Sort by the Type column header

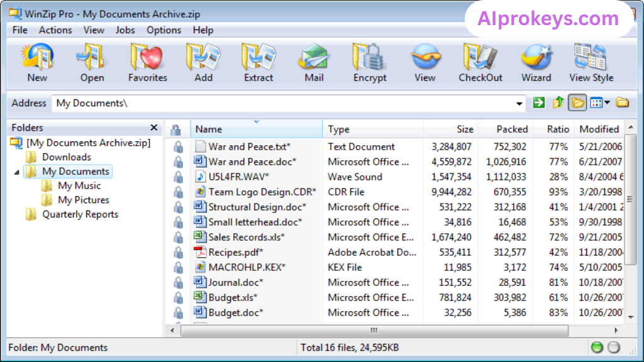click(373, 129)
